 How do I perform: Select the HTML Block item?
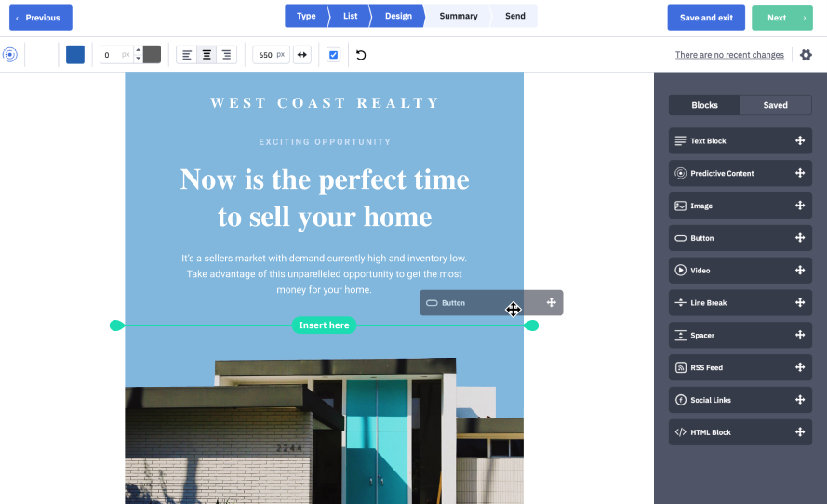click(x=740, y=432)
